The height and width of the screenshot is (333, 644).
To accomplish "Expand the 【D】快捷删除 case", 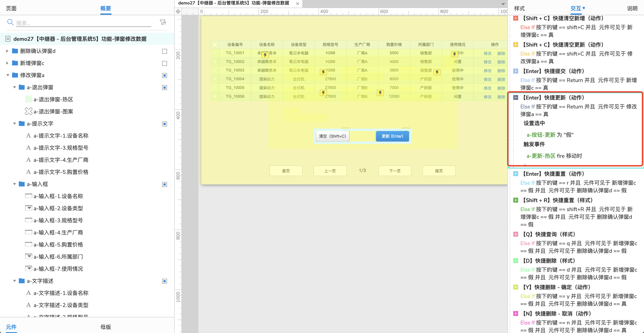I will (515, 261).
